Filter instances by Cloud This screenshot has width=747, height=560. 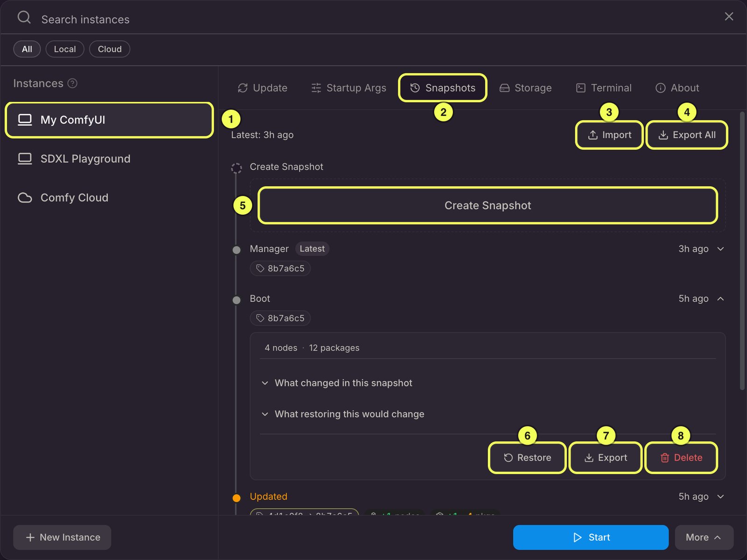(110, 49)
